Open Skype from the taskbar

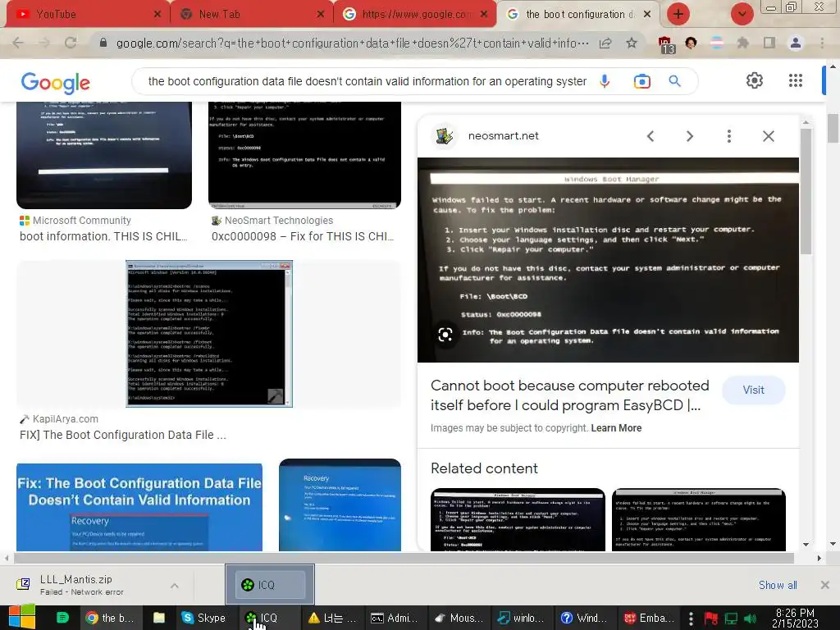[204, 618]
